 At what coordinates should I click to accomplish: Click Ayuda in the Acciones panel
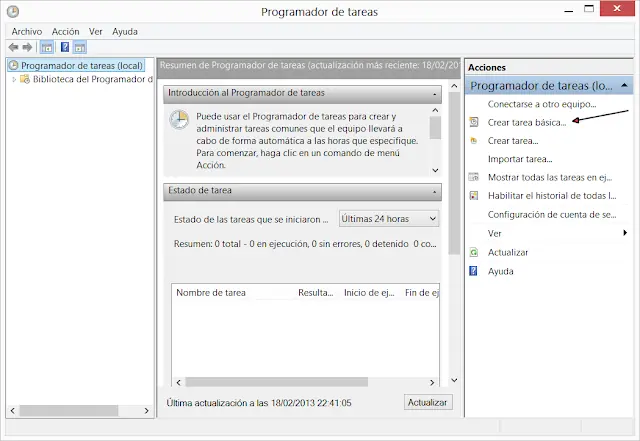[500, 271]
